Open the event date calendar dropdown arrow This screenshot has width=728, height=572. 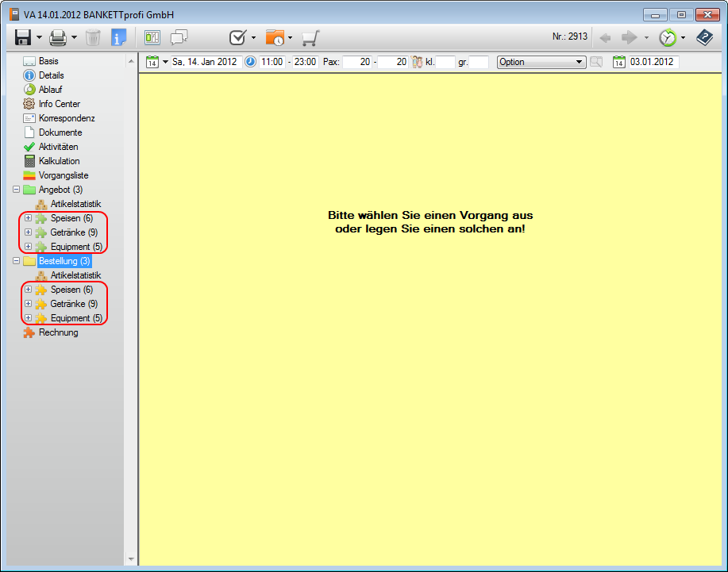click(x=166, y=62)
